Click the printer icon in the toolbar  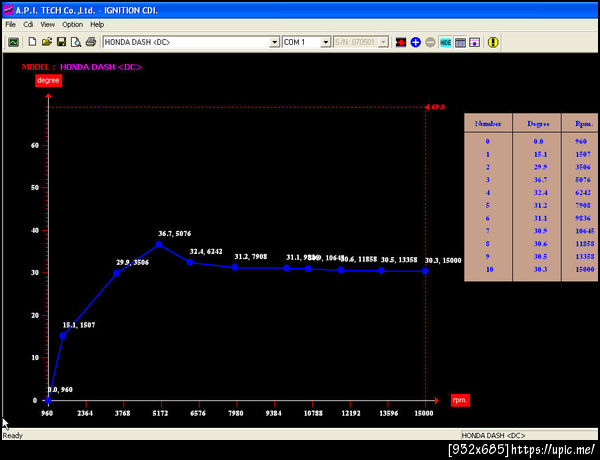pyautogui.click(x=91, y=42)
